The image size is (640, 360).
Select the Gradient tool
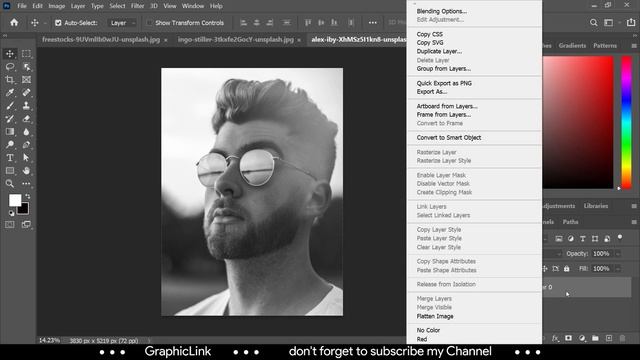[10, 132]
